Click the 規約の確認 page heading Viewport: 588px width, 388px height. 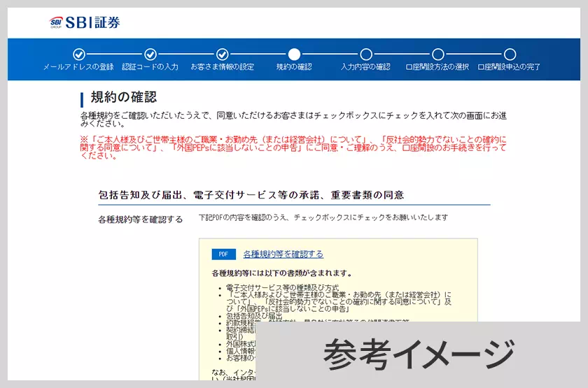(124, 97)
